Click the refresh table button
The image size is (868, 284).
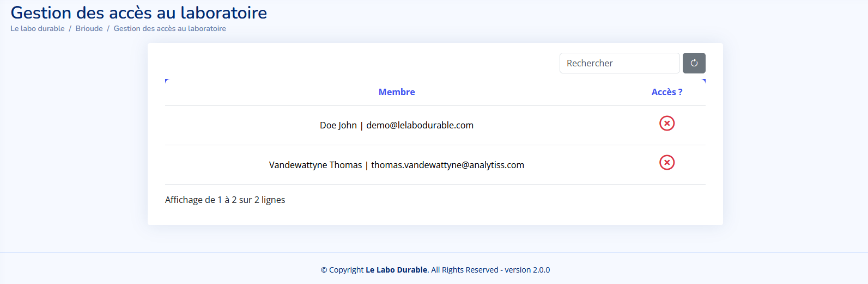click(694, 63)
